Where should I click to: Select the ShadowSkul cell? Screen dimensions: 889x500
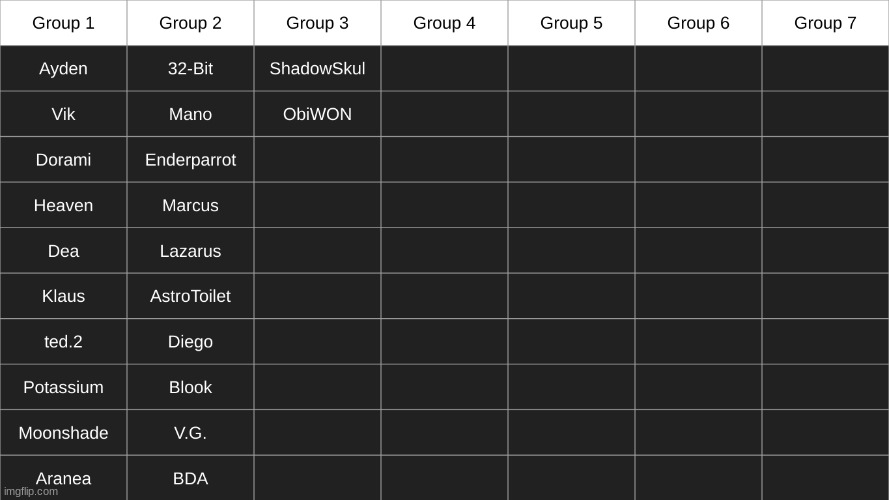click(x=317, y=69)
